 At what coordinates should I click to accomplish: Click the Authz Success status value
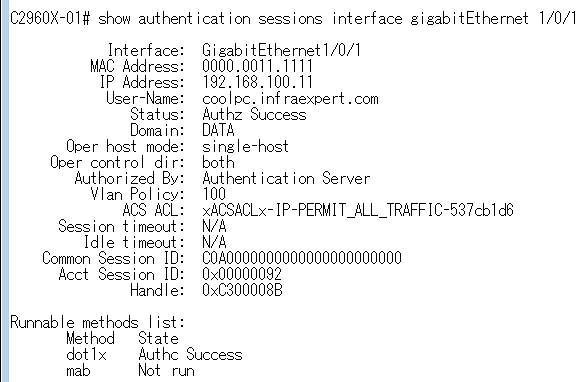coord(254,114)
